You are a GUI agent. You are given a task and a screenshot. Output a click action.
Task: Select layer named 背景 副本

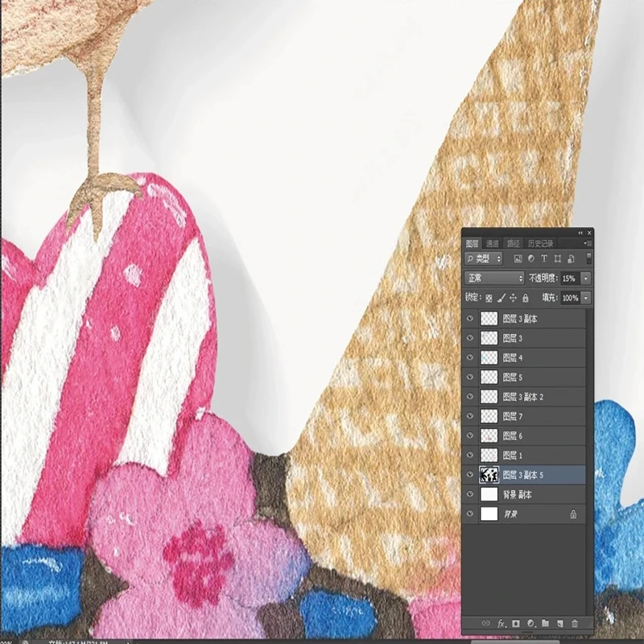(518, 494)
